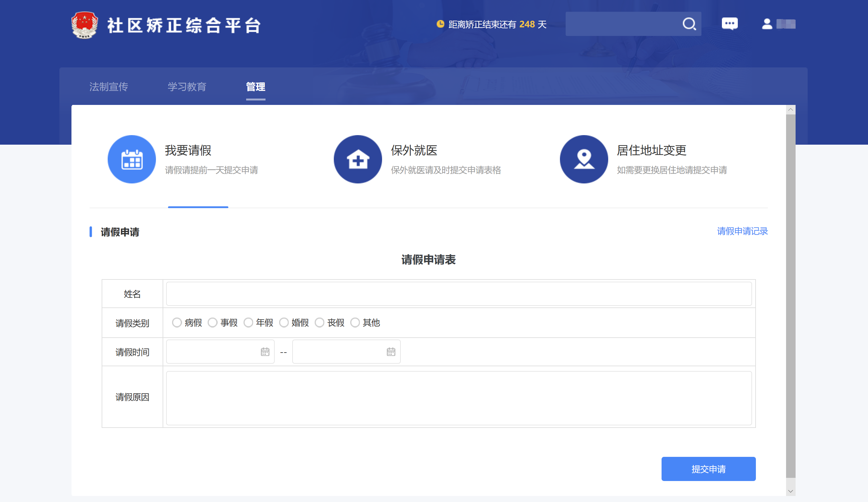Open start date calendar picker icon
This screenshot has height=502, width=868.
[265, 352]
